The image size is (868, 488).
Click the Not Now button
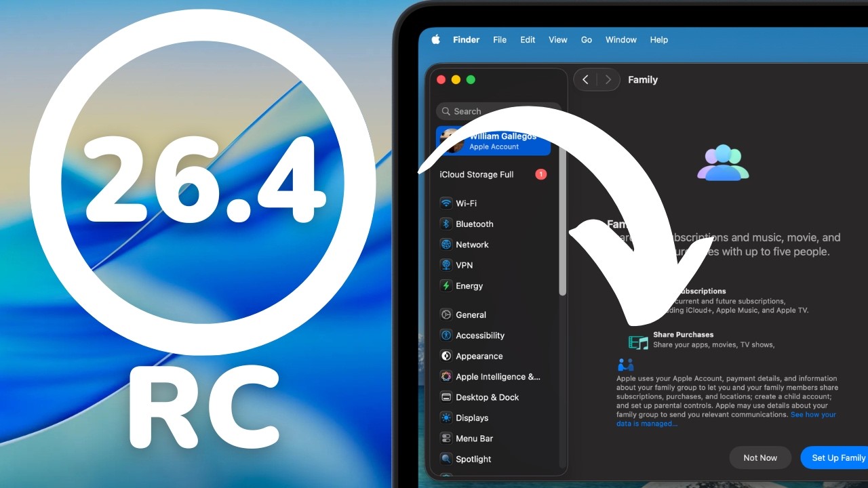coord(760,457)
